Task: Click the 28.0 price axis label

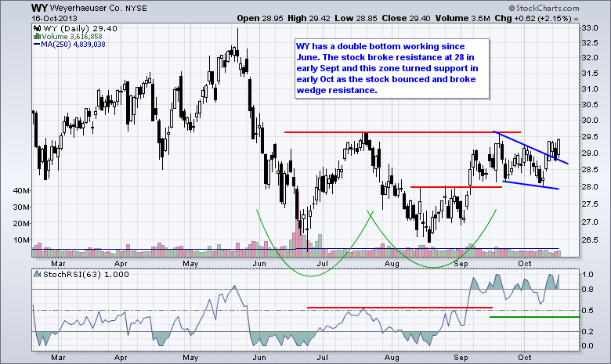Action: 590,186
